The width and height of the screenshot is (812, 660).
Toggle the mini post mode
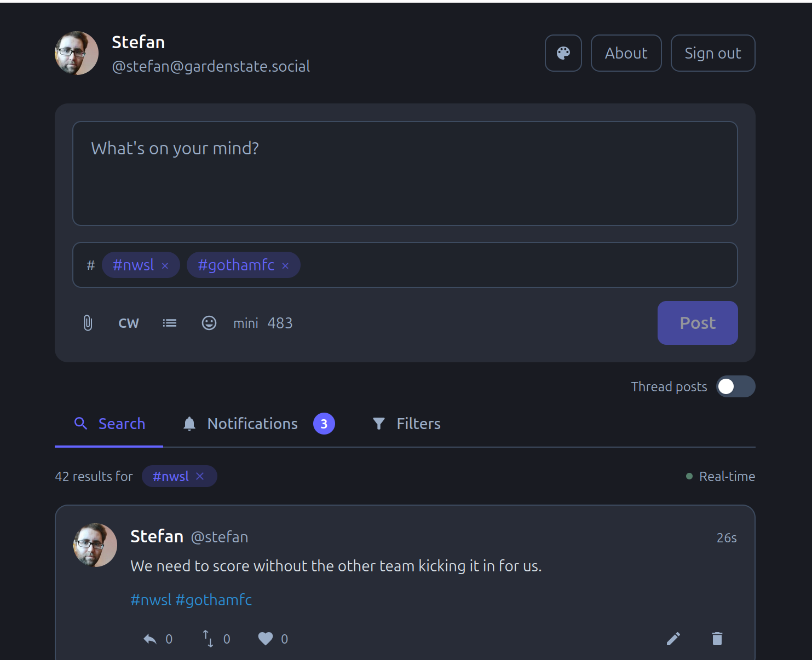click(246, 323)
